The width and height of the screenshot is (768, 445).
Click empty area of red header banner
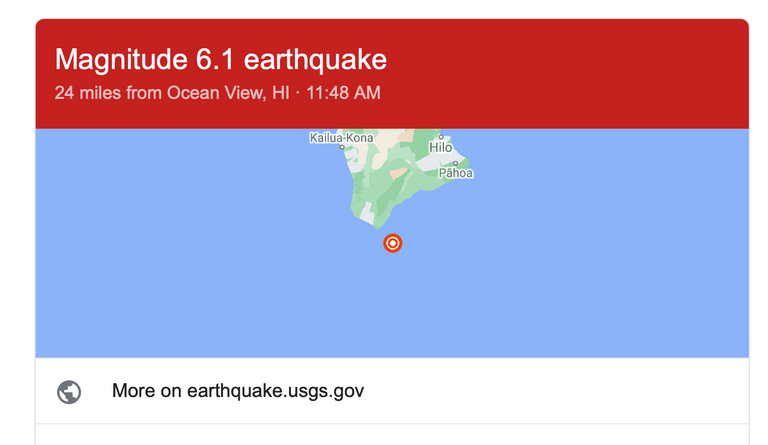563,73
